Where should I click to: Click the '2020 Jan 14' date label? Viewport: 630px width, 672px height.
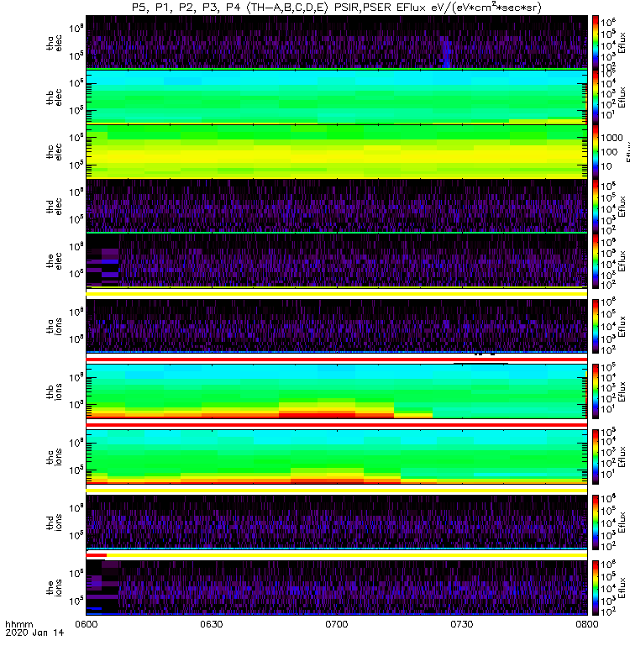34,633
